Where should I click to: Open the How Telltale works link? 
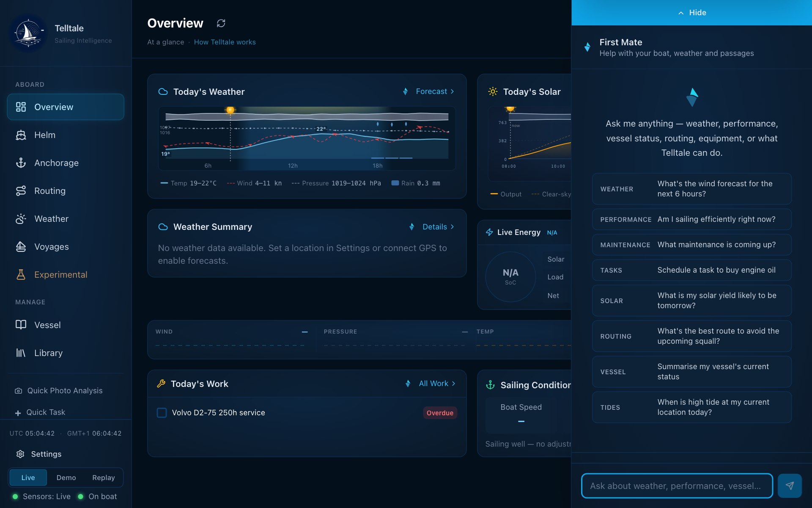(225, 42)
